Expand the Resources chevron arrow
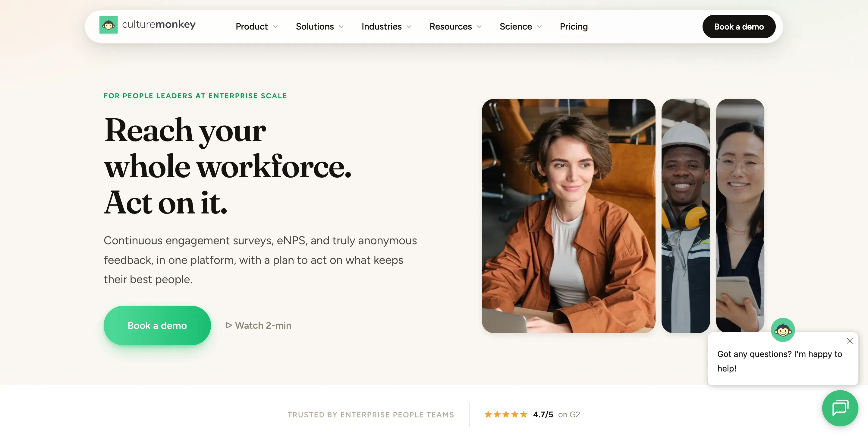This screenshot has height=436, width=868. pyautogui.click(x=479, y=27)
